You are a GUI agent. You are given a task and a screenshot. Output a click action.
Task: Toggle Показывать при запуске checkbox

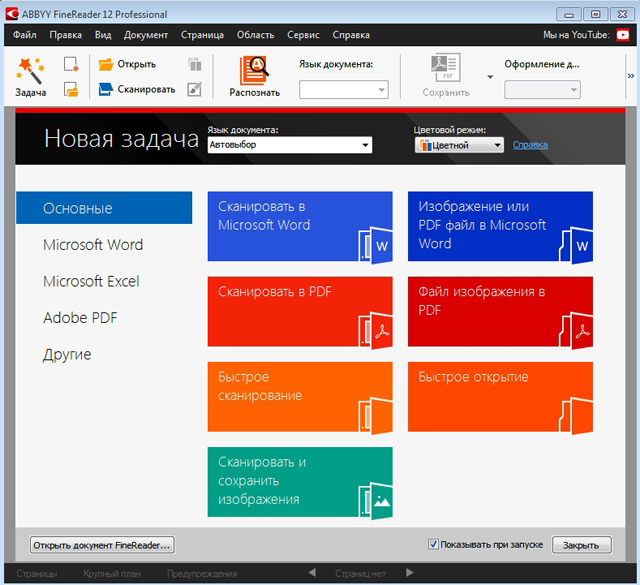pos(433,544)
